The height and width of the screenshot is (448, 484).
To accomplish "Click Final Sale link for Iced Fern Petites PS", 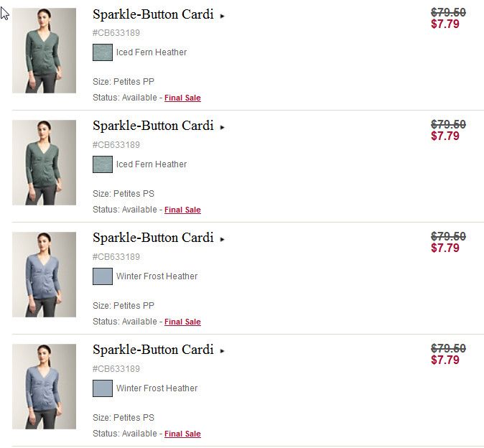I will [x=182, y=210].
